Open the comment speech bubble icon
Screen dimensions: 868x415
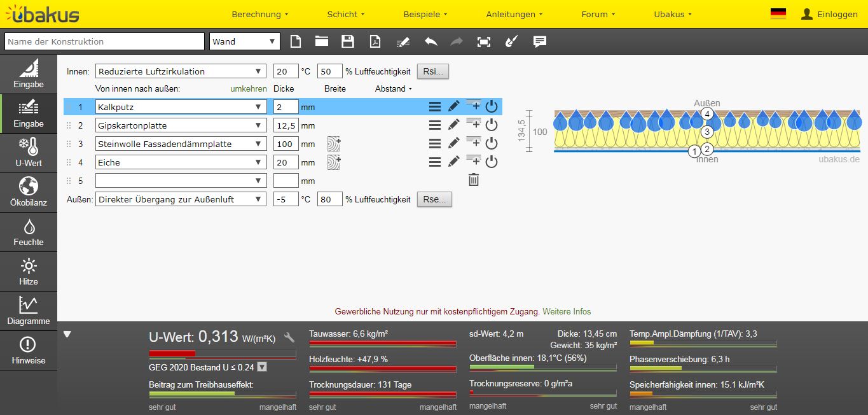(x=540, y=41)
